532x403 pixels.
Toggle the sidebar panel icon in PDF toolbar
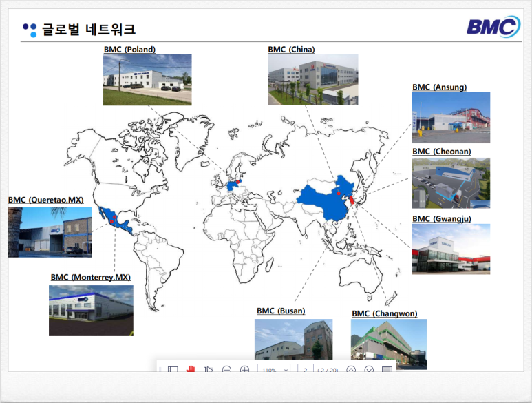[173, 369]
